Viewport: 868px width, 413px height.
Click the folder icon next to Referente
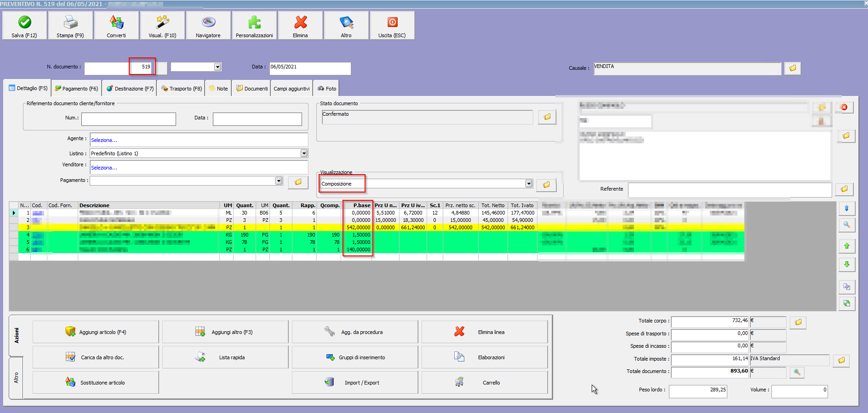(x=844, y=189)
